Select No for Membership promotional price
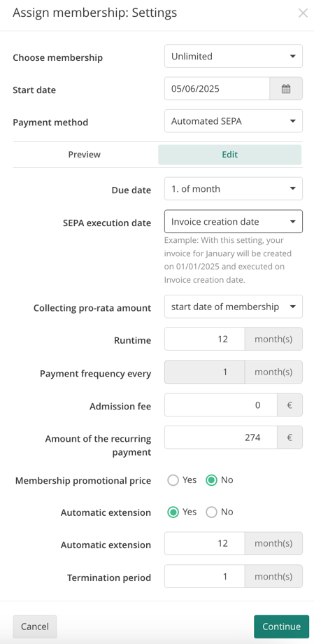The width and height of the screenshot is (314, 644). [x=211, y=480]
